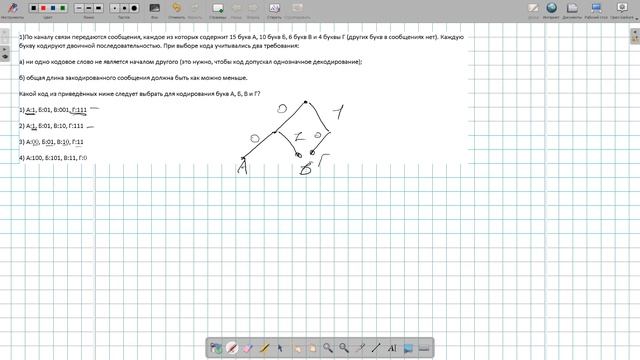640x360 pixels.
Task: Select the straight line tool
Action: (376, 348)
